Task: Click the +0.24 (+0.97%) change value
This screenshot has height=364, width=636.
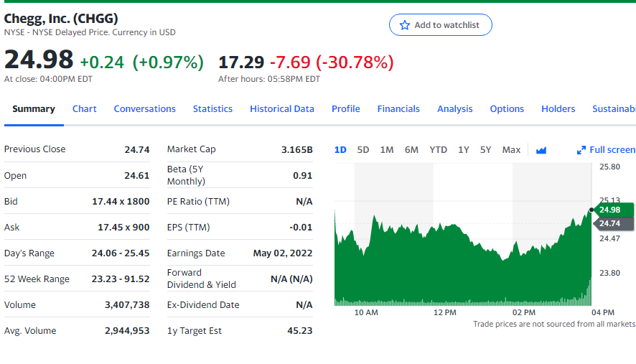Action: [141, 62]
